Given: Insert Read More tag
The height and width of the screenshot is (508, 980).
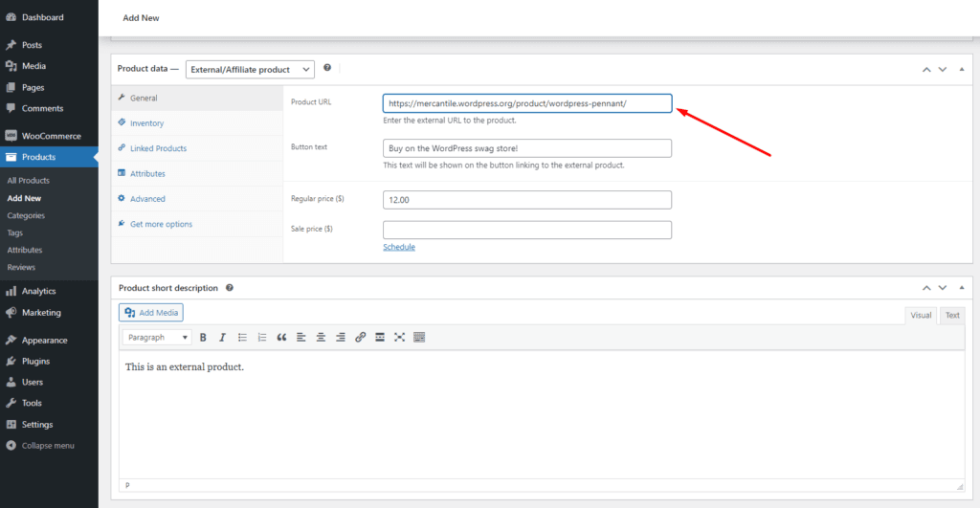Looking at the screenshot, I should (380, 338).
